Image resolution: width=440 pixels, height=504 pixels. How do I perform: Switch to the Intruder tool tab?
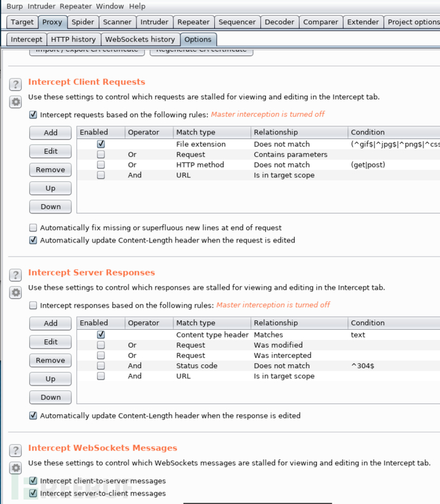(x=154, y=22)
